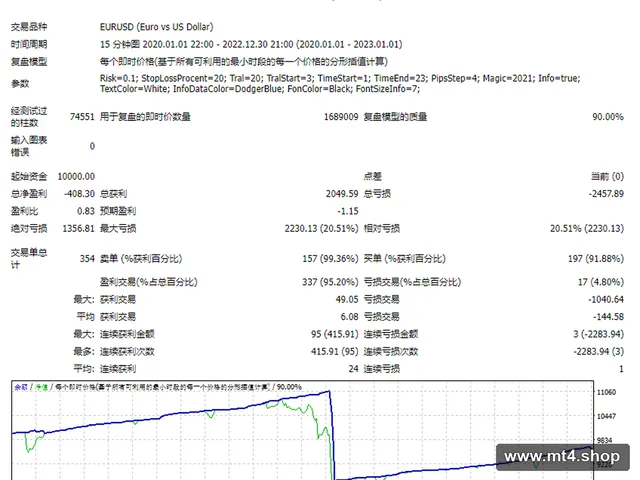The width and height of the screenshot is (640, 480).
Task: Click the expected payoff value '-1.15'
Action: pyautogui.click(x=348, y=211)
